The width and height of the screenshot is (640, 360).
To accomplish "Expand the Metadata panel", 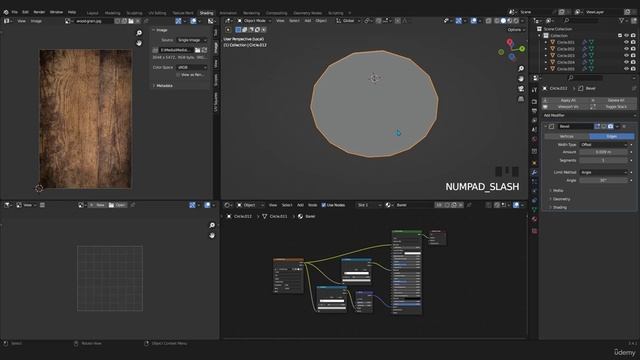I will [163, 86].
